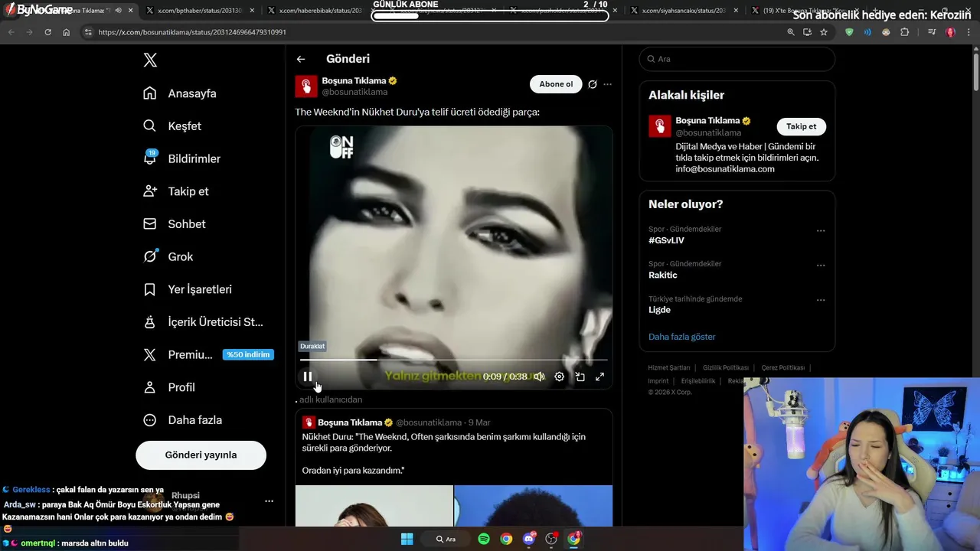Click Takip et in Alakalı kişiler
Screen dimensions: 980x551
click(x=801, y=126)
